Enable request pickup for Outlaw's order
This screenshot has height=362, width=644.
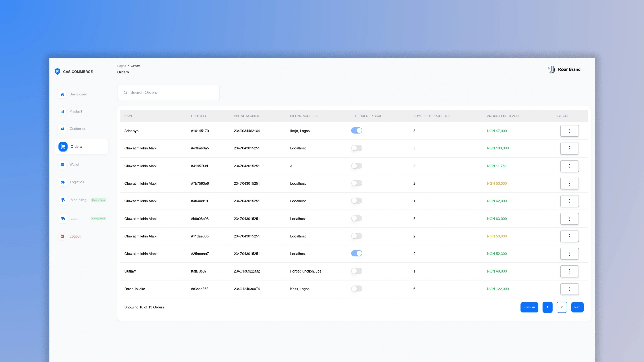pos(357,271)
